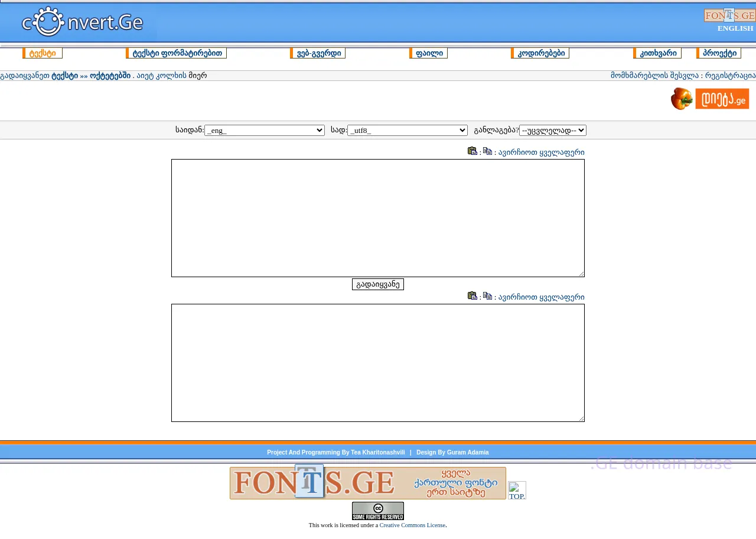Click the Creative Commons Some Rights Reserved badge
Viewport: 756px width, 539px height.
tap(377, 511)
